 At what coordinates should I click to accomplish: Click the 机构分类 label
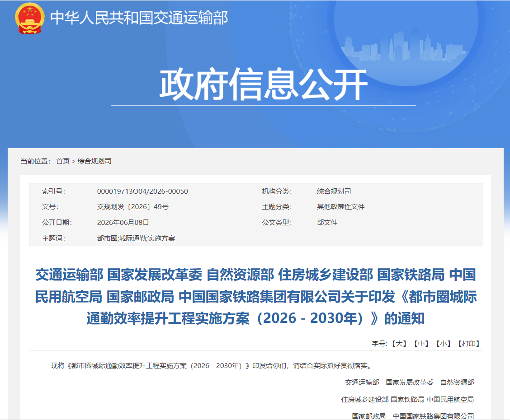pos(277,191)
